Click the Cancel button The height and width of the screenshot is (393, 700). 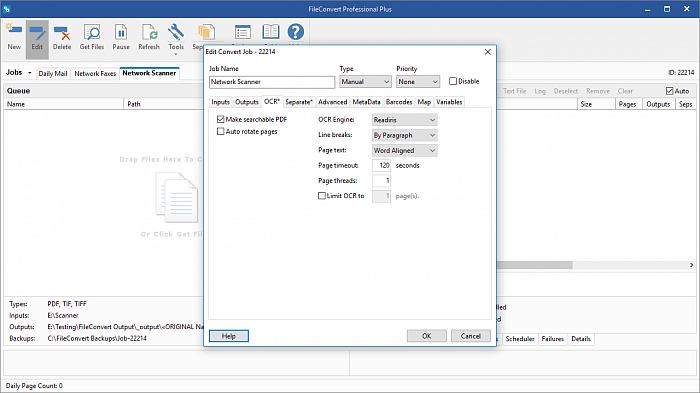pyautogui.click(x=471, y=336)
